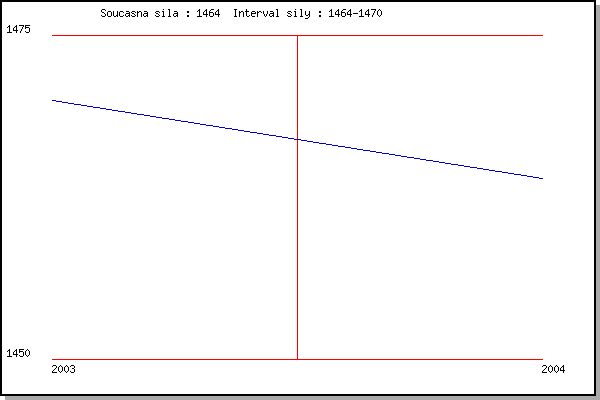
Task: Click the 2003 x-axis label
Action: pos(64,369)
